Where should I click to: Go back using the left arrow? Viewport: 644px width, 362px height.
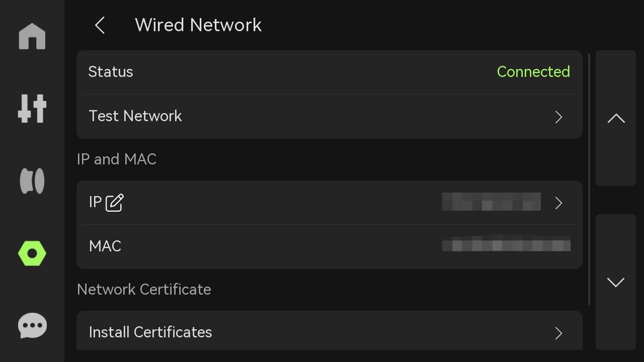click(x=100, y=25)
